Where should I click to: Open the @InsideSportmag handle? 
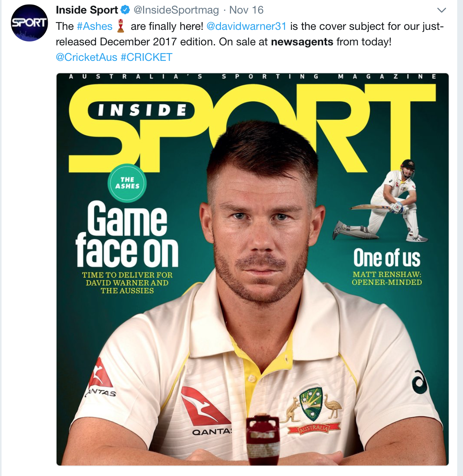[x=176, y=10]
